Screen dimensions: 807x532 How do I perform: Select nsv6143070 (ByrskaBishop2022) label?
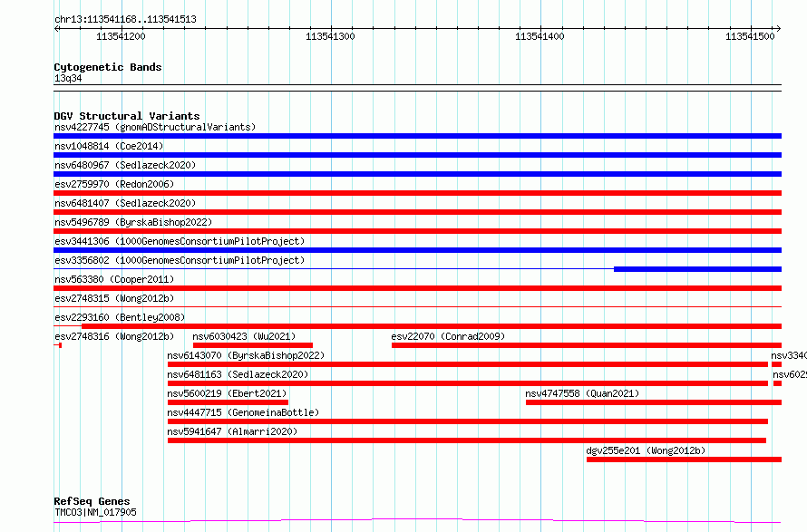(x=246, y=355)
